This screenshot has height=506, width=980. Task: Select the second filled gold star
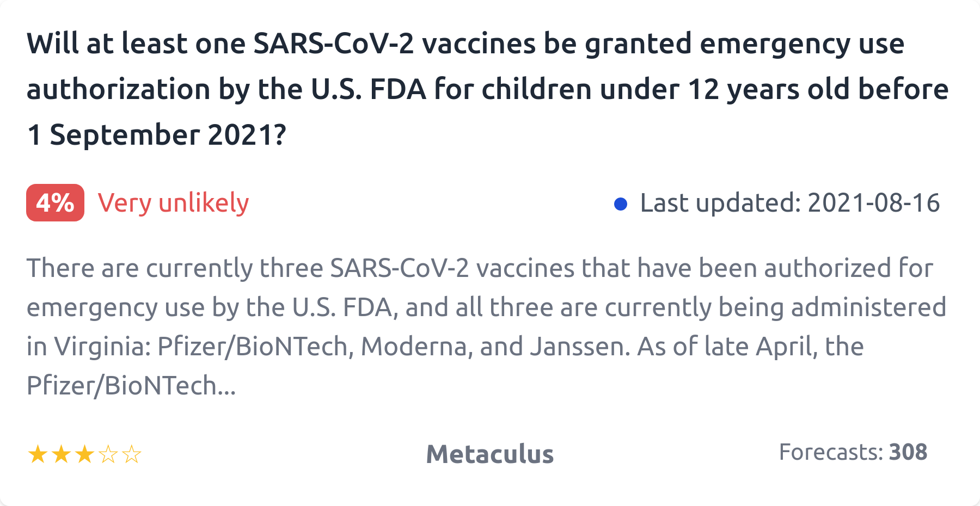tap(61, 454)
